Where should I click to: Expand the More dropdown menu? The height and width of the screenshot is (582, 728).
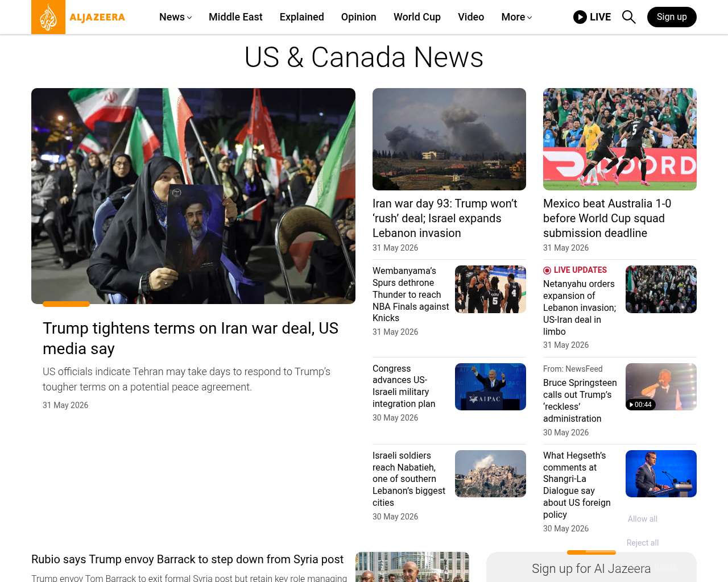click(x=516, y=17)
